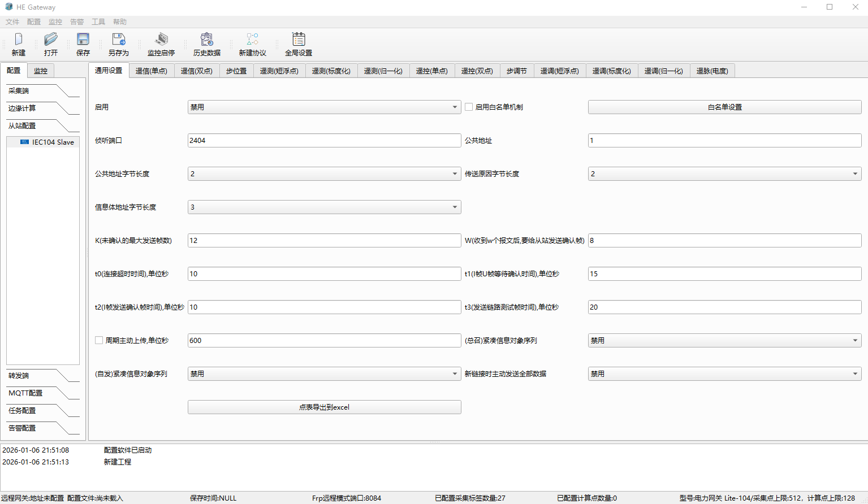Click the 新建 (New) toolbar icon

point(19,40)
